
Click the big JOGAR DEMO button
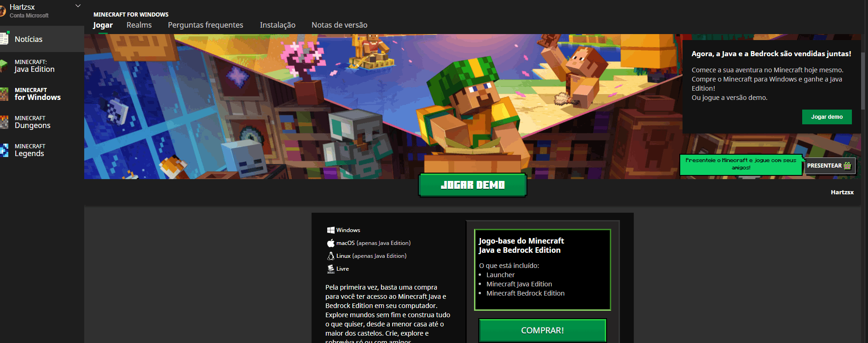coord(473,185)
